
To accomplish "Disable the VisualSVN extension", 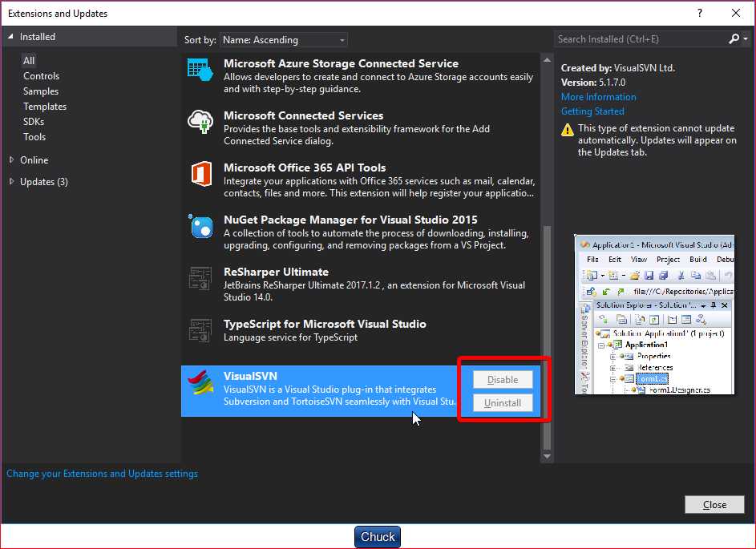I will click(503, 379).
